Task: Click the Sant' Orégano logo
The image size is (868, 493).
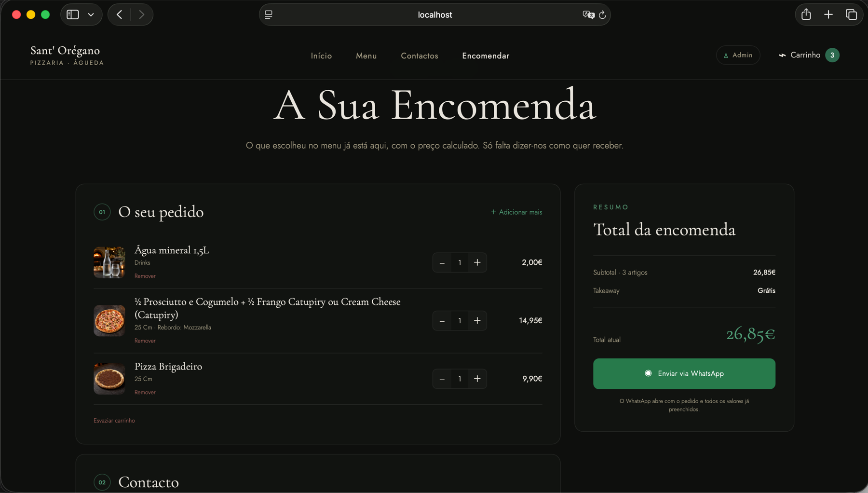Action: (67, 55)
